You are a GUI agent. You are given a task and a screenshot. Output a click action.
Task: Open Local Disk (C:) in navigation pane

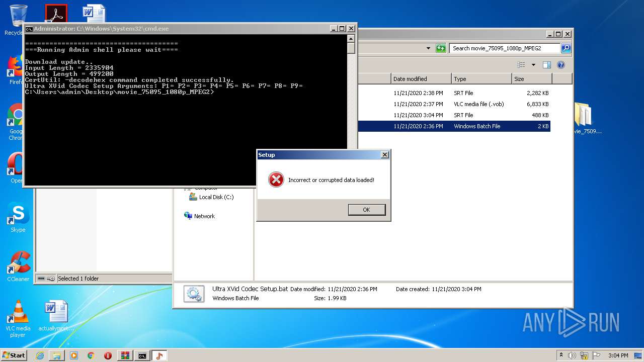point(211,197)
